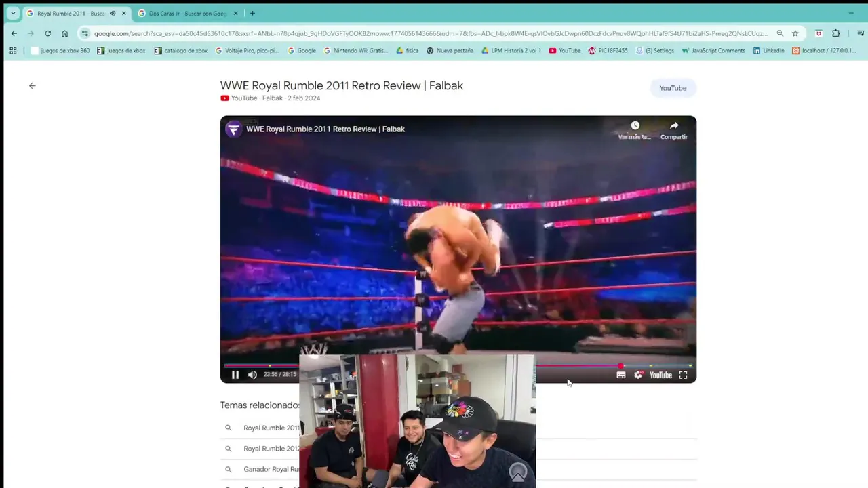Open video on YouTube logo in player

pos(660,375)
